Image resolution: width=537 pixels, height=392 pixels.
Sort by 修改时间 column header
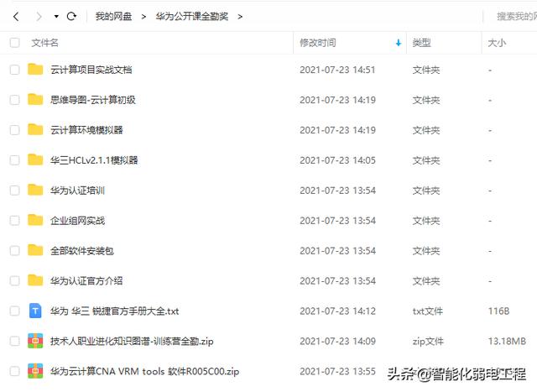318,43
